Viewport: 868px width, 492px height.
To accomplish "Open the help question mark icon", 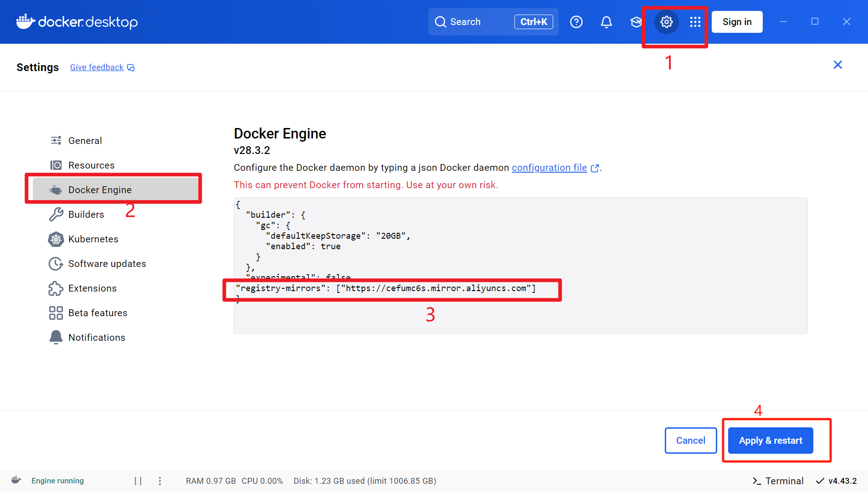I will (576, 22).
